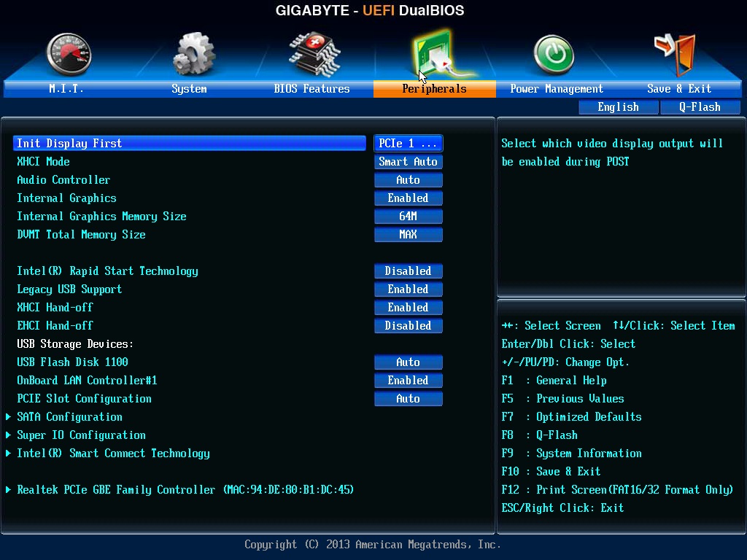Click the BIOS Features chip icon

(x=314, y=54)
